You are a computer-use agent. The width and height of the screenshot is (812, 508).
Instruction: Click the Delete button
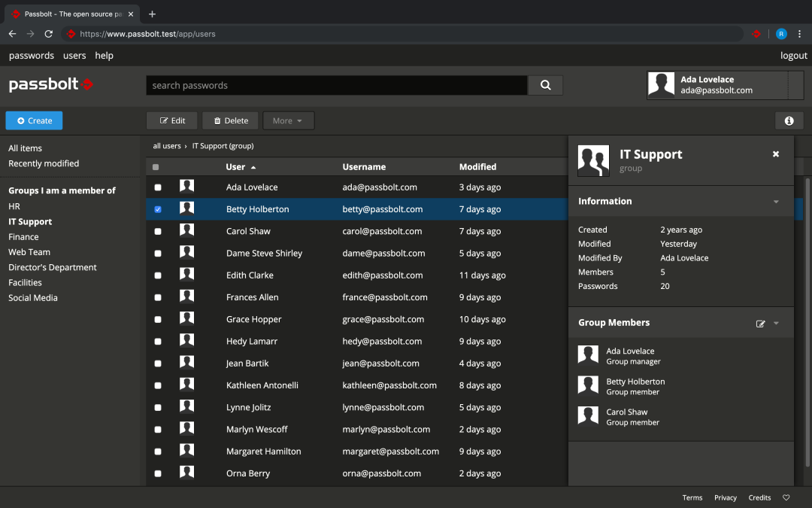click(x=231, y=120)
